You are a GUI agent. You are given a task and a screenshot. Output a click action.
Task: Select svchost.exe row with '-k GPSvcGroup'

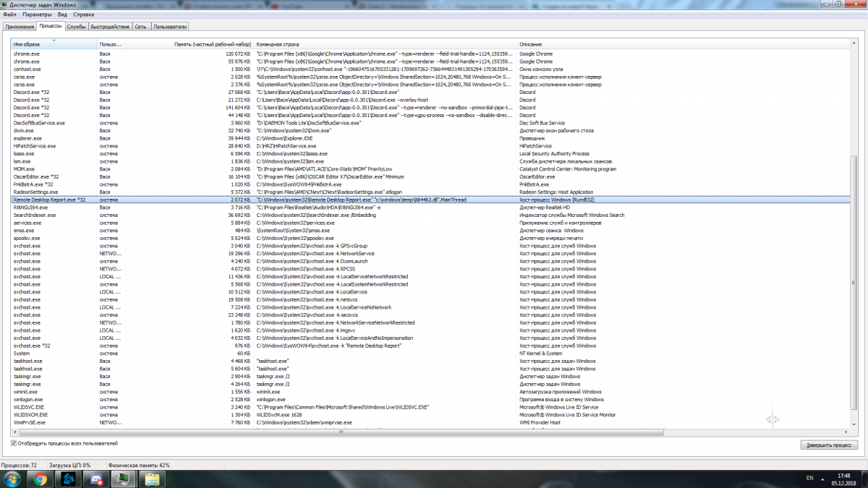coord(430,246)
